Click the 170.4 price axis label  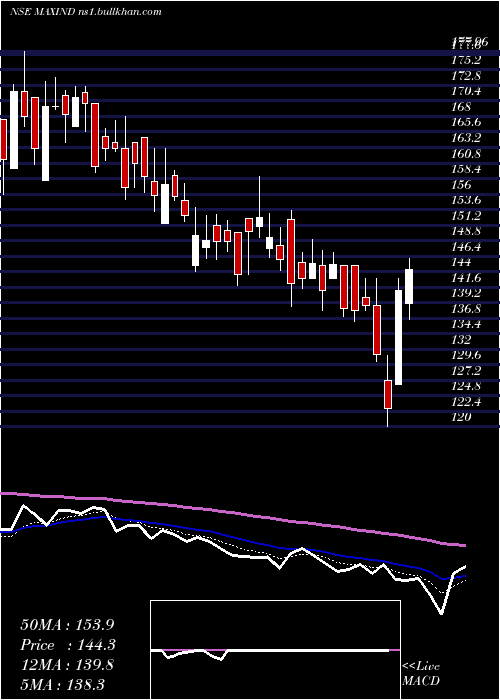tap(466, 91)
